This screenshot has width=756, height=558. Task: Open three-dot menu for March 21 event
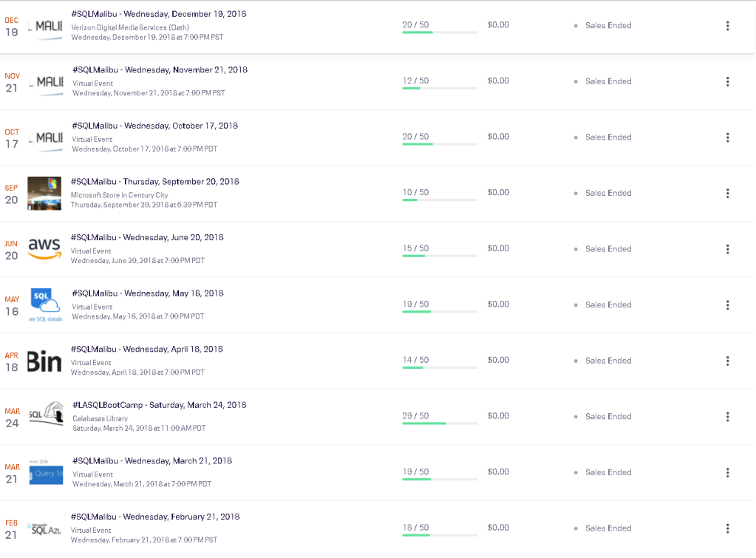pyautogui.click(x=727, y=472)
